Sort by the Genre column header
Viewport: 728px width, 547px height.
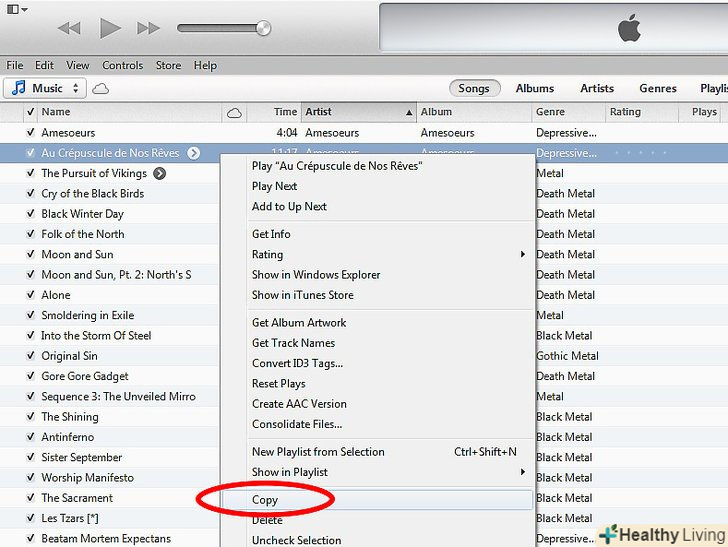coord(568,112)
